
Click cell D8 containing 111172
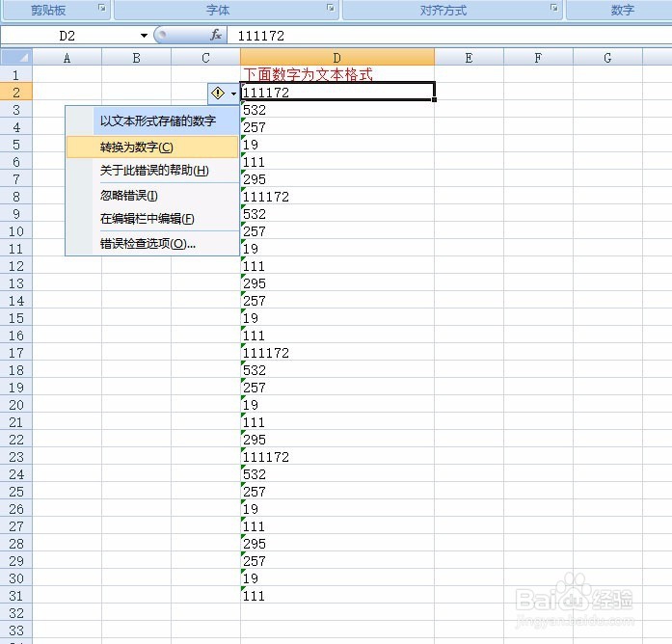[337, 197]
